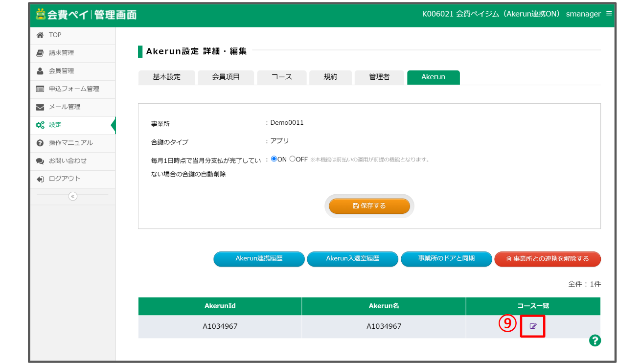Click the TOP home icon in sidebar
The image size is (618, 364).
(x=40, y=35)
